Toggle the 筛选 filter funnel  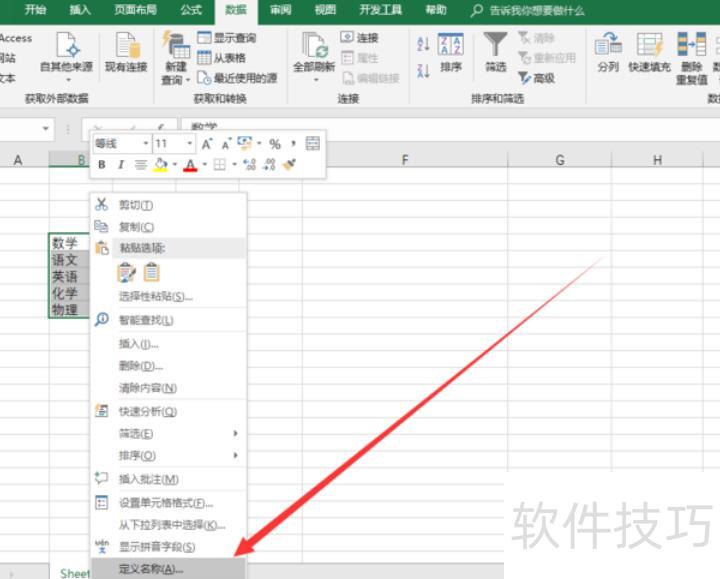(x=495, y=52)
